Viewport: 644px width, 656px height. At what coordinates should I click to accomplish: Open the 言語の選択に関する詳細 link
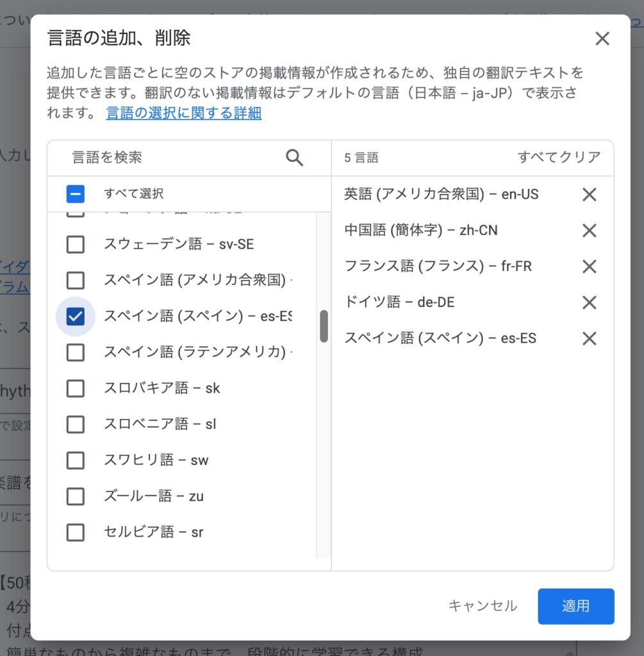tap(184, 114)
